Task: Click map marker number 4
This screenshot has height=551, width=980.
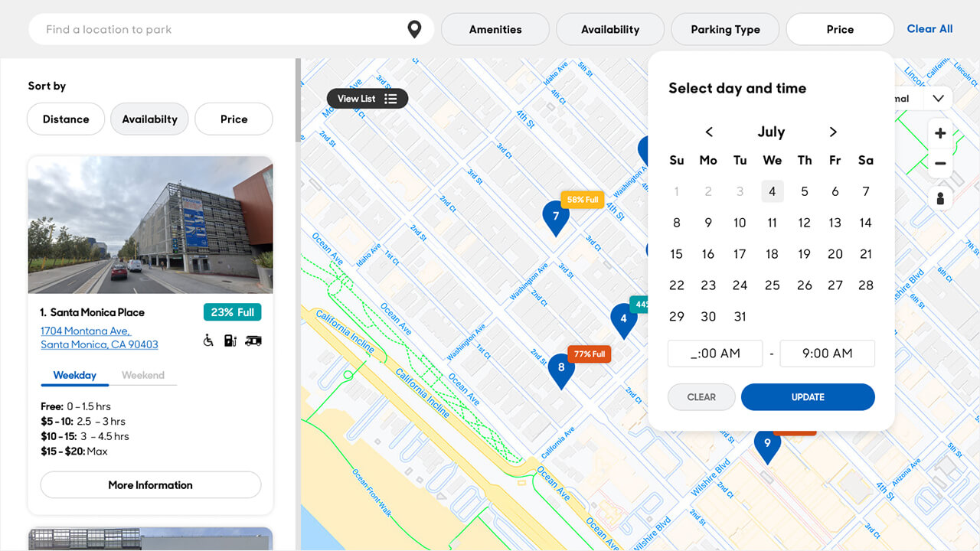Action: tap(623, 320)
